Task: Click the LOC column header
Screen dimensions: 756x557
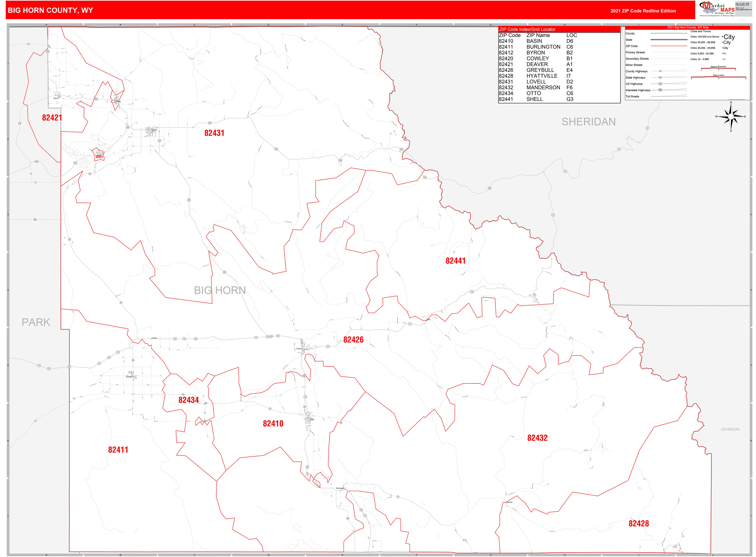Action: coord(572,35)
